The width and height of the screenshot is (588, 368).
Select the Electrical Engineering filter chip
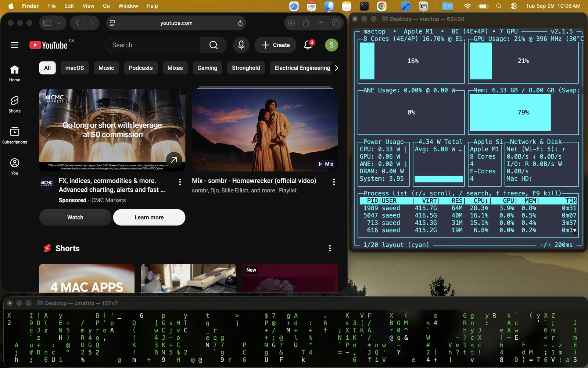(302, 68)
